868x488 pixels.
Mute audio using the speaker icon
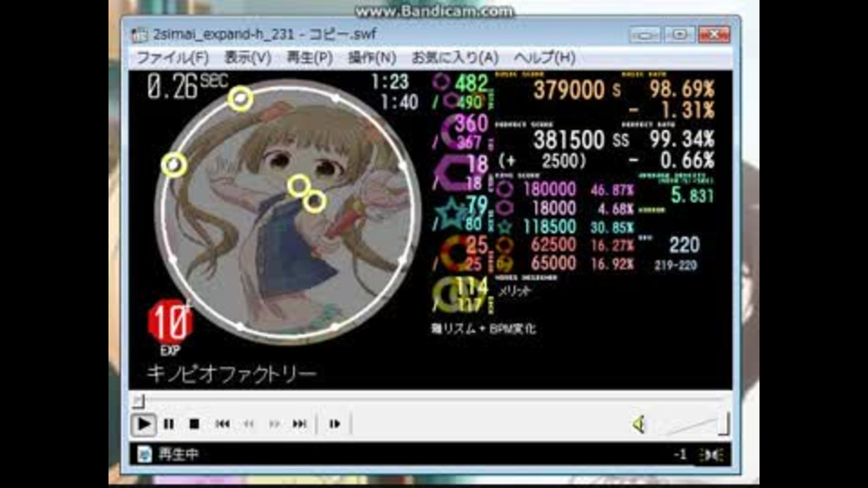point(639,425)
